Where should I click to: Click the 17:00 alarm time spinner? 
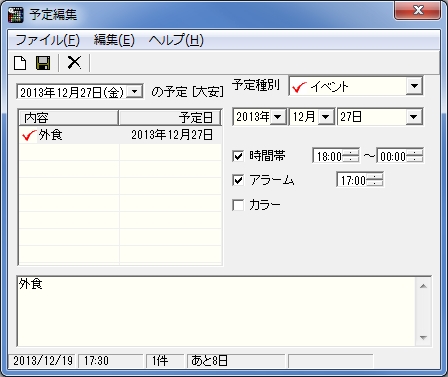(x=375, y=180)
